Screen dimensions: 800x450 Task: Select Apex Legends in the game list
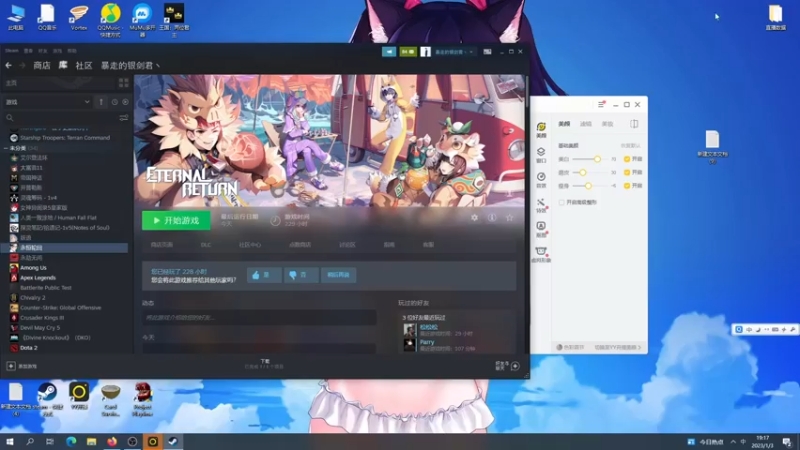[x=38, y=278]
